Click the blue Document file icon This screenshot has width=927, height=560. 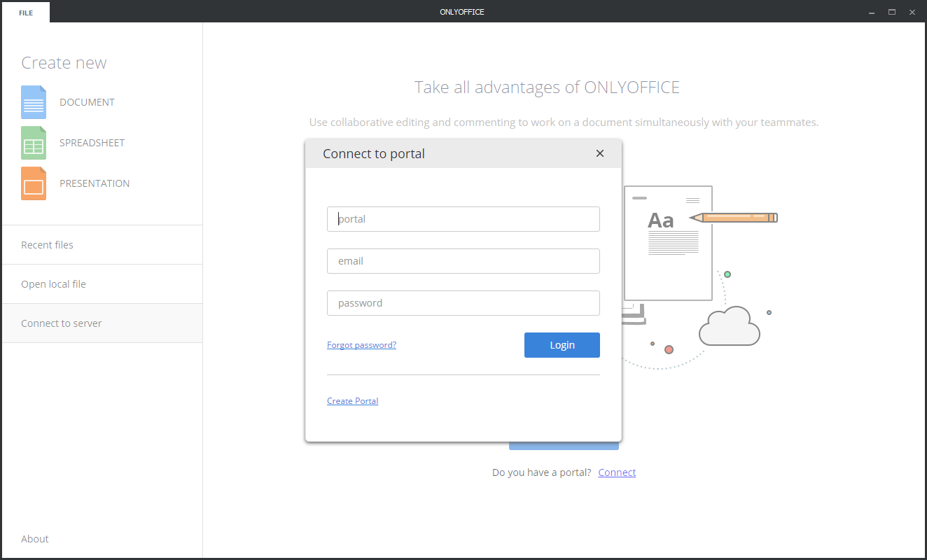[34, 102]
